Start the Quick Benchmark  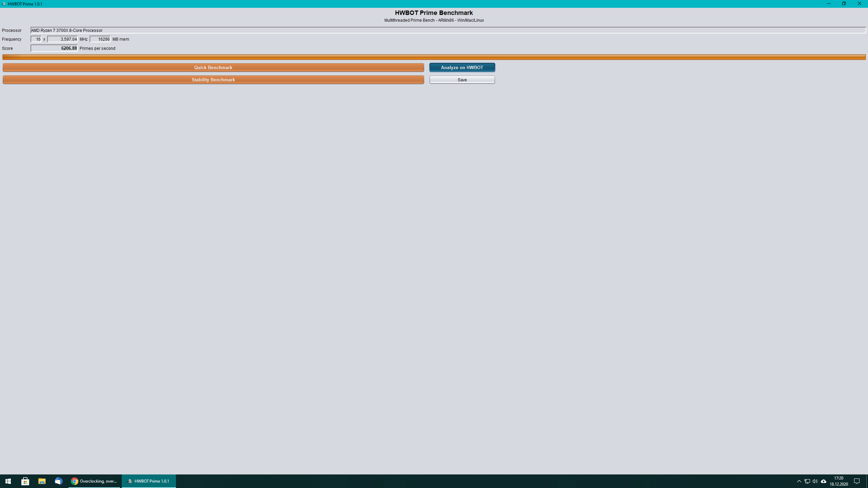tap(213, 67)
